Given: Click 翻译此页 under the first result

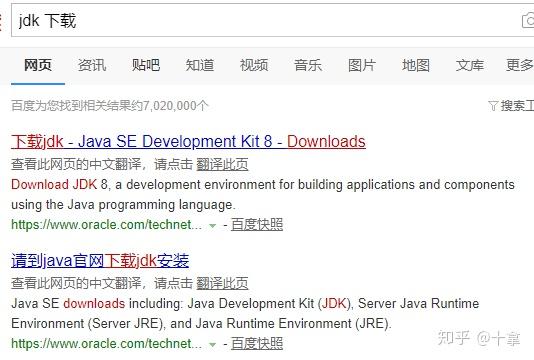Looking at the screenshot, I should tap(222, 165).
